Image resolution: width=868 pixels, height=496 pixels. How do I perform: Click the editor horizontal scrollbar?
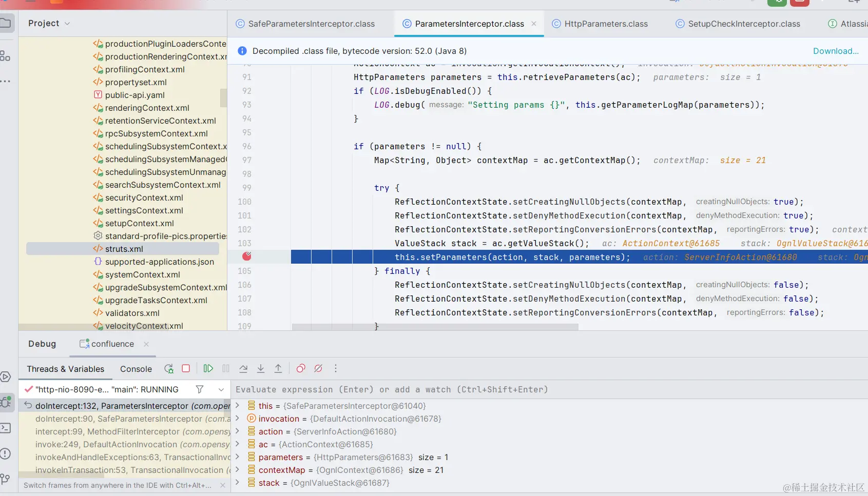435,327
